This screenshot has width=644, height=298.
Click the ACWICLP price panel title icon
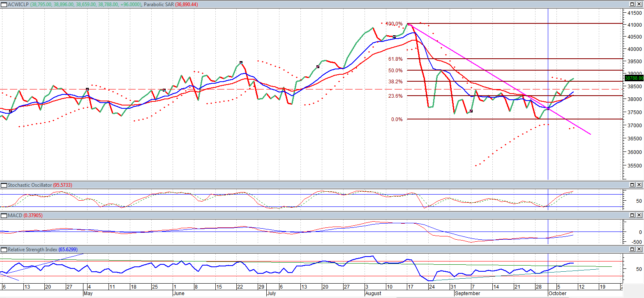click(4, 4)
